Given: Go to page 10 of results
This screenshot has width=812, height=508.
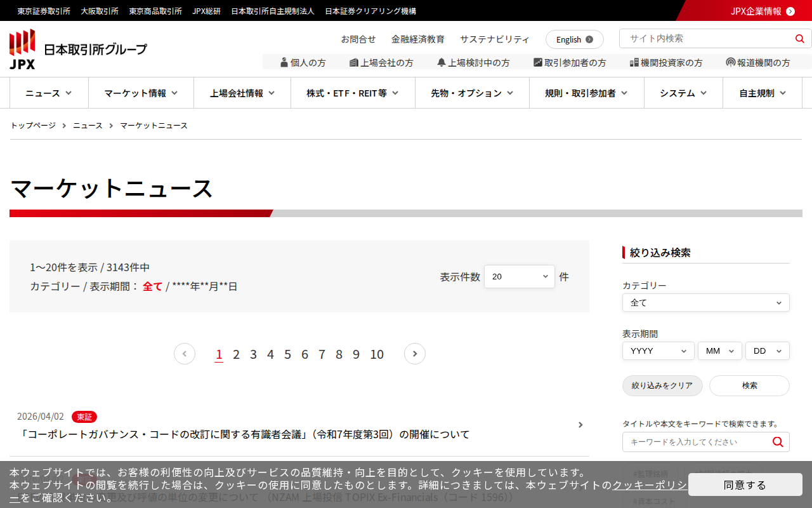Looking at the screenshot, I should (377, 354).
